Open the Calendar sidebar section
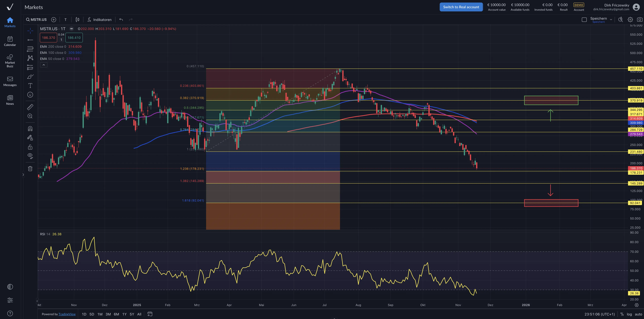The image size is (644, 319). click(x=10, y=41)
